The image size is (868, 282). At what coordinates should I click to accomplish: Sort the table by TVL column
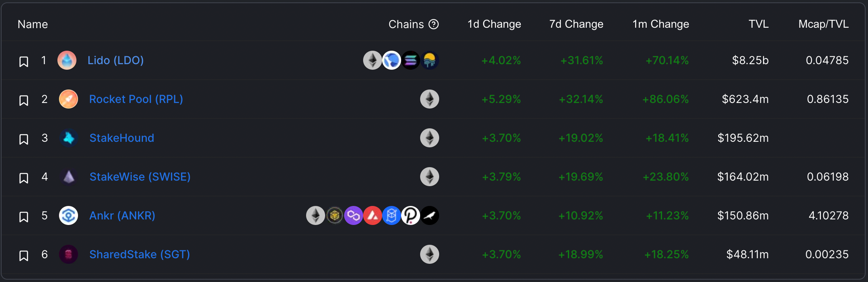point(758,24)
